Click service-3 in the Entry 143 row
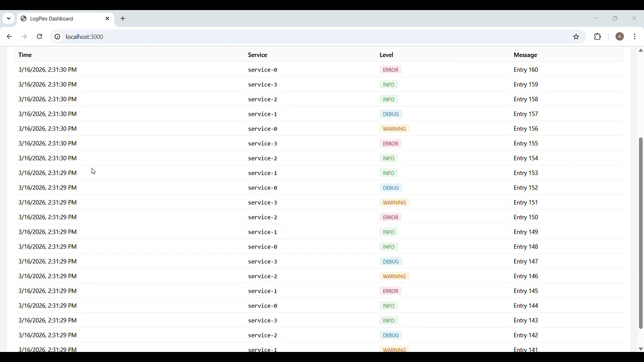 tap(263, 321)
